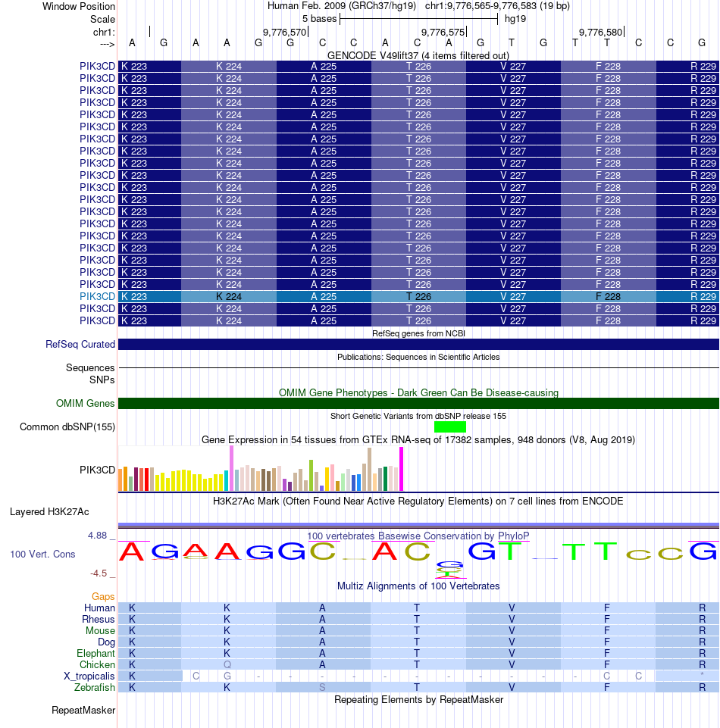720x728 pixels.
Task: Select codon T 226 in the highlighted PIK3CD row
Action: click(418, 296)
